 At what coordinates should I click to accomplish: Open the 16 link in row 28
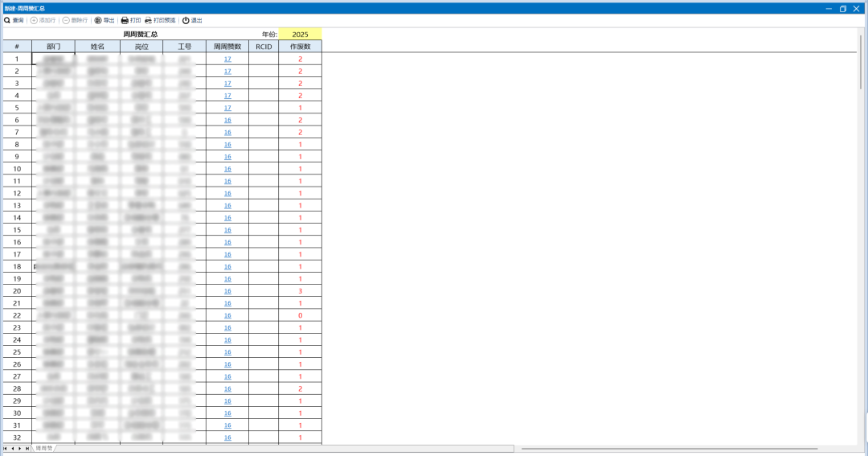(227, 389)
